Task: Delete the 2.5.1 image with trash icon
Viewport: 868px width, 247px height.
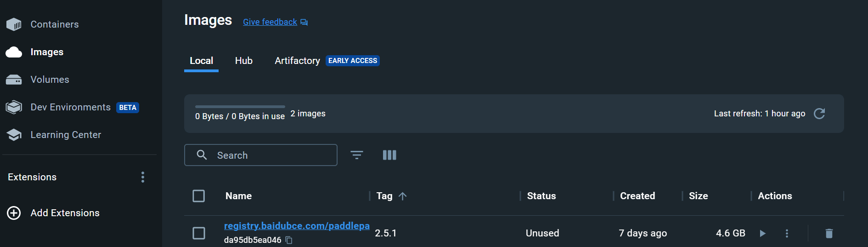Action: 829,233
